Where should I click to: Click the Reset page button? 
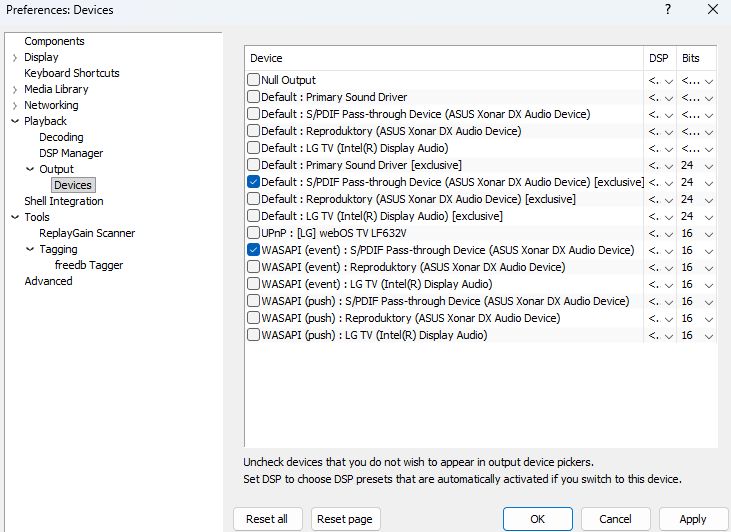coord(345,519)
